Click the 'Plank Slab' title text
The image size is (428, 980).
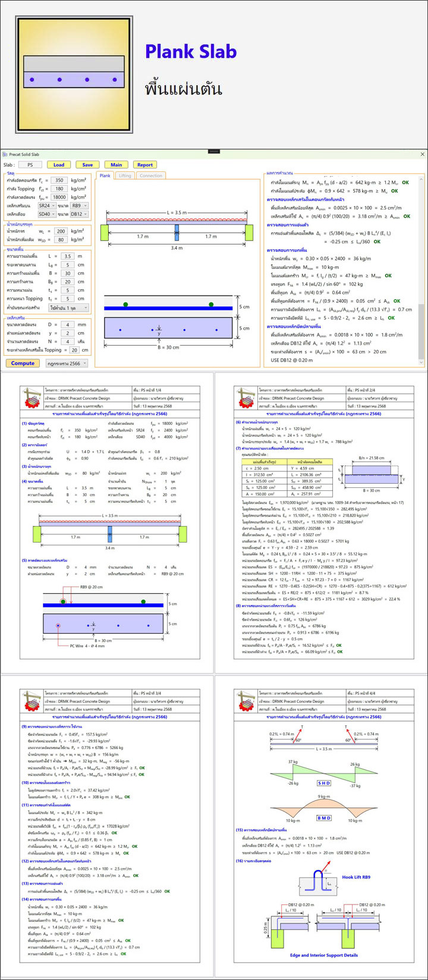coord(191,51)
